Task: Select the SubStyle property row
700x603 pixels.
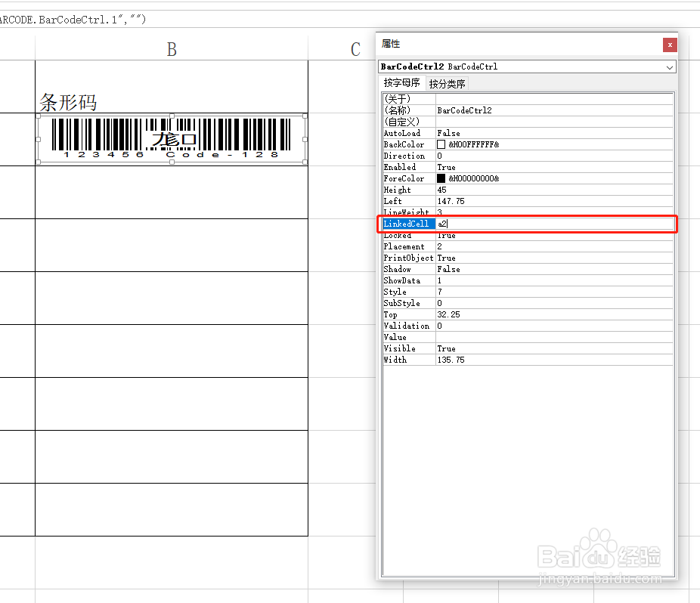Action: pyautogui.click(x=528, y=303)
